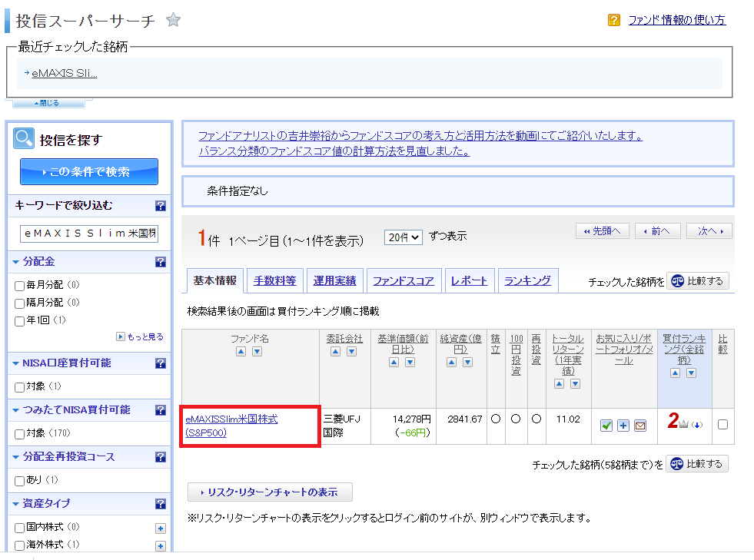This screenshot has height=560, width=754.
Task: Sort 純資産 column ascending
Action: tap(451, 363)
